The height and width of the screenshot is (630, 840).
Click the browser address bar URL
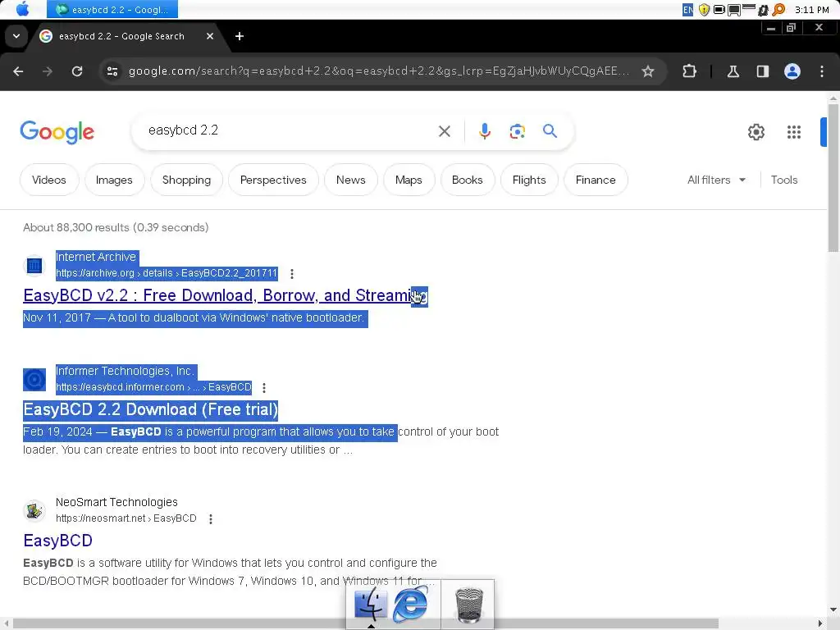[x=379, y=71]
